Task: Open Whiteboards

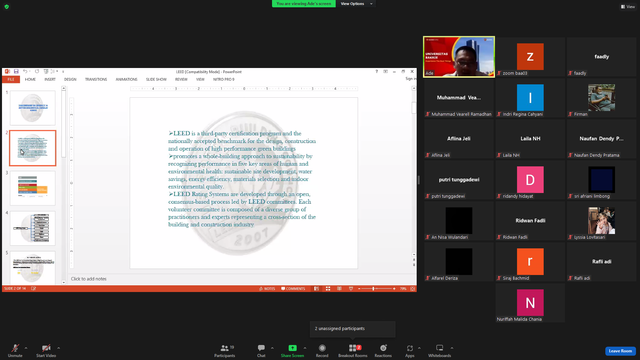Action: pos(440,350)
